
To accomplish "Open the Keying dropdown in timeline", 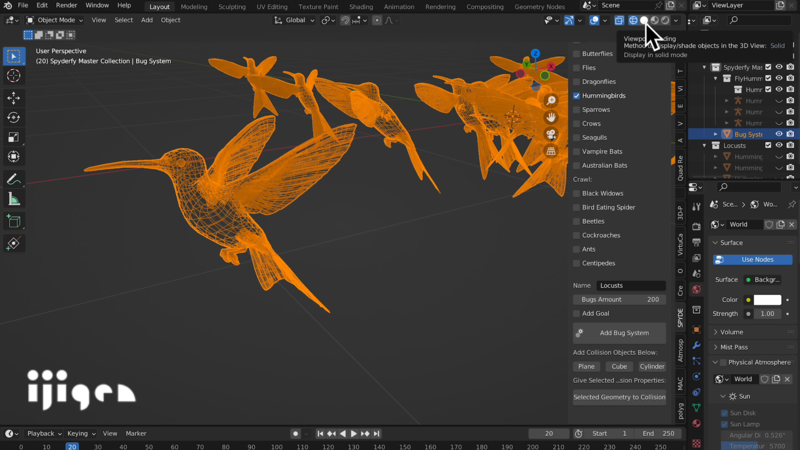I will pyautogui.click(x=81, y=434).
